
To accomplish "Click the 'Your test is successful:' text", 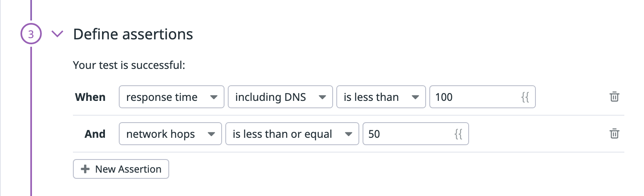I will tap(129, 65).
